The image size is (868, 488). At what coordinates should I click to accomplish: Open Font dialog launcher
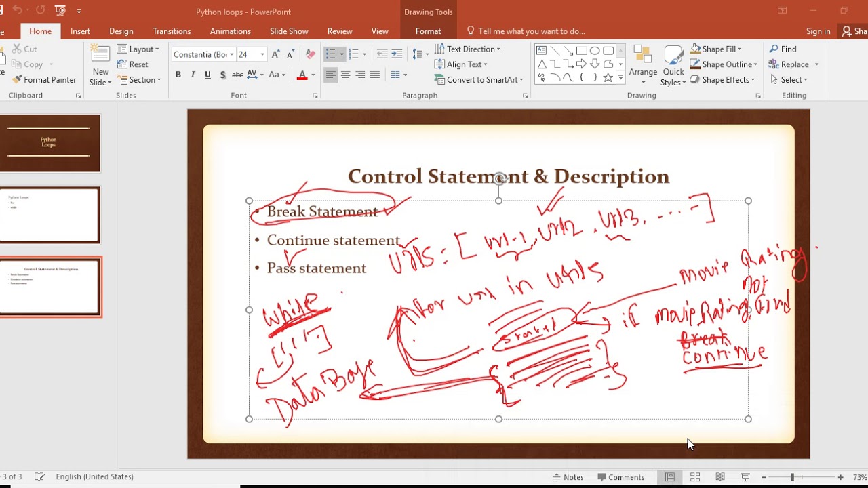[x=315, y=96]
